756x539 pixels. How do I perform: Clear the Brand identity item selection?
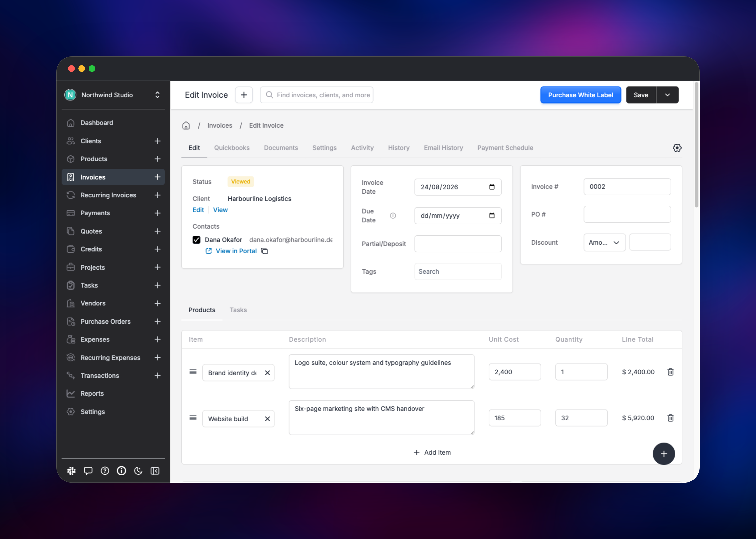pyautogui.click(x=267, y=373)
